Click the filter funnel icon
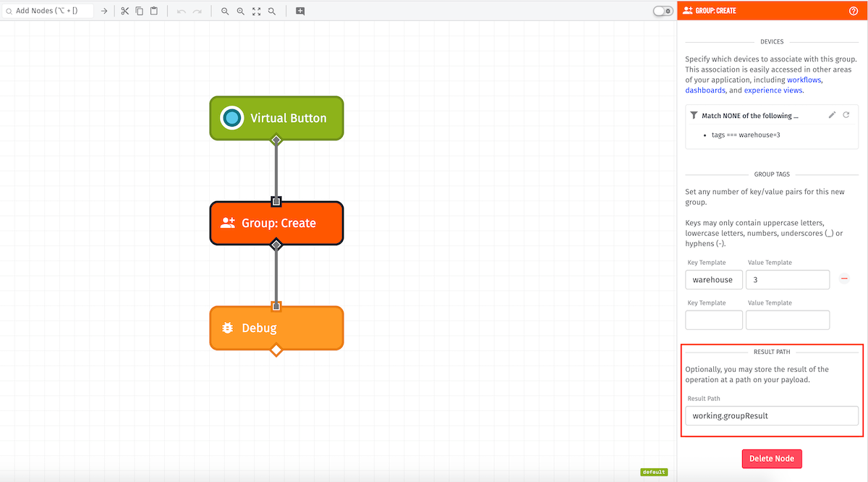 [694, 115]
